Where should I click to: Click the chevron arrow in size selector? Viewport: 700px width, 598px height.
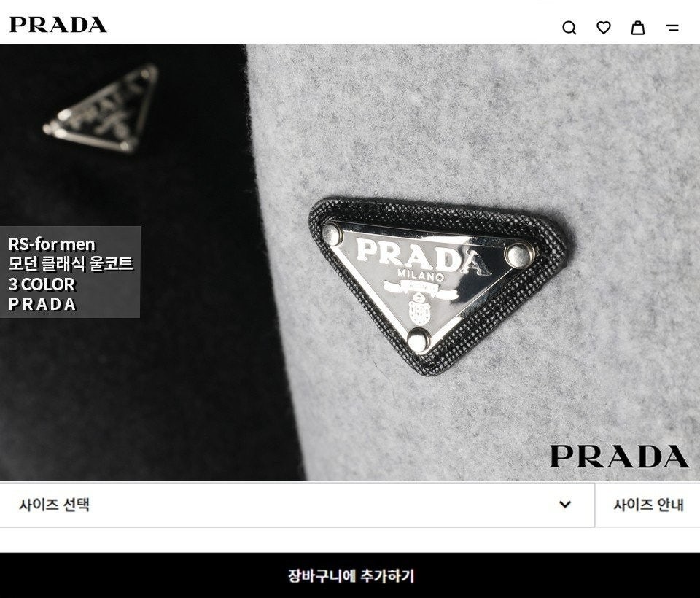tap(565, 504)
